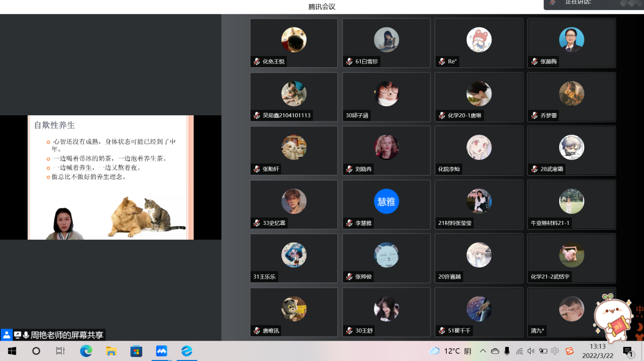644x361 pixels.
Task: Click the 周艳老师的屏幕共享 label
Action: tap(67, 335)
